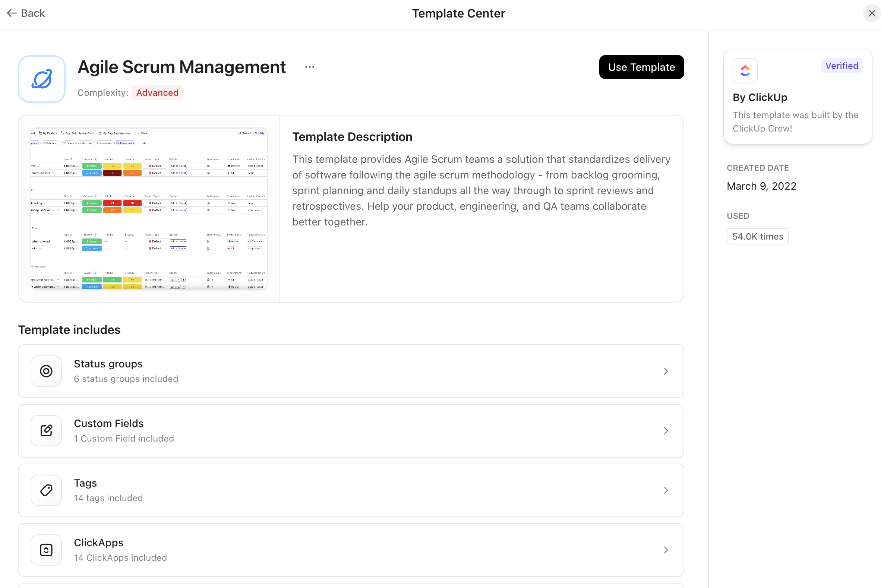The width and height of the screenshot is (881, 588).
Task: Expand the Custom Fields section
Action: coord(666,430)
